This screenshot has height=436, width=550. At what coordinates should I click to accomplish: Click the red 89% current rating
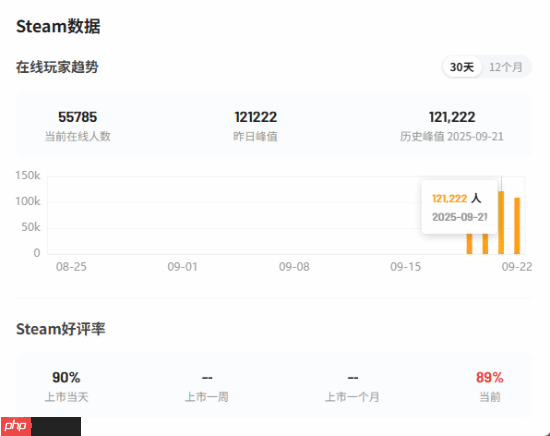(490, 377)
